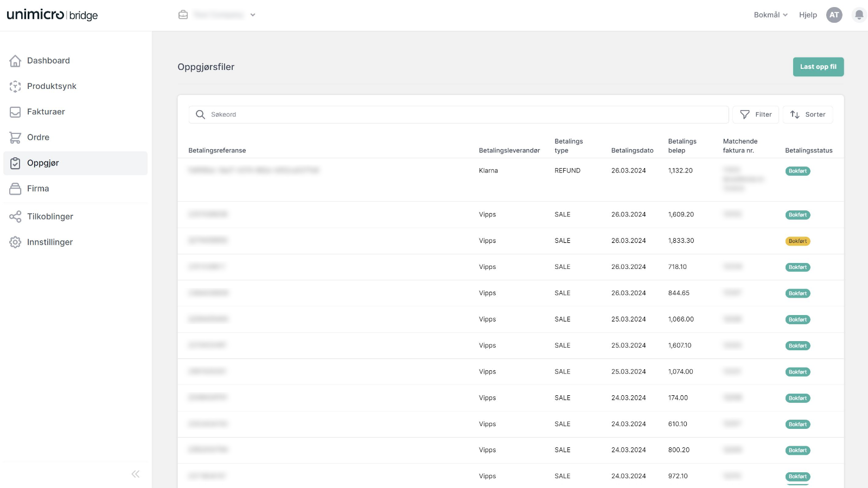
Task: Click the amount 972.10
Action: (x=678, y=476)
